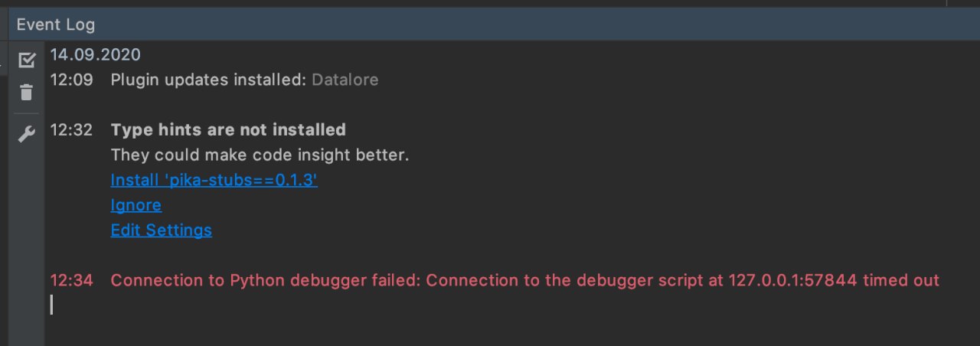The height and width of the screenshot is (346, 980).
Task: Click the 14.09.2020 date line
Action: pos(95,54)
